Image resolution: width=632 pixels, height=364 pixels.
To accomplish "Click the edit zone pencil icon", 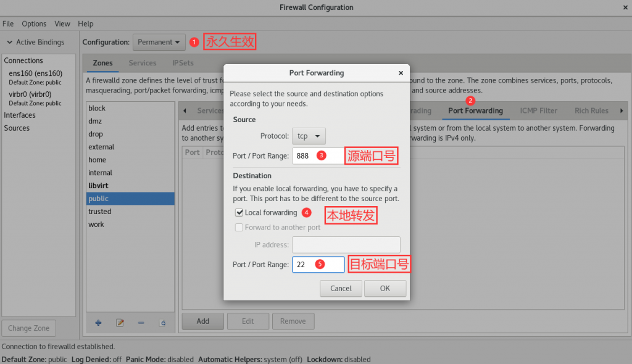I will coord(120,323).
